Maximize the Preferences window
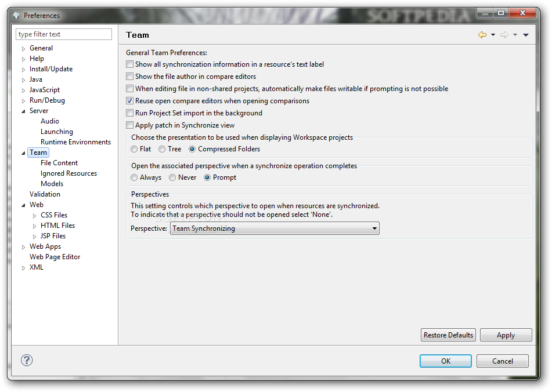 pos(500,13)
